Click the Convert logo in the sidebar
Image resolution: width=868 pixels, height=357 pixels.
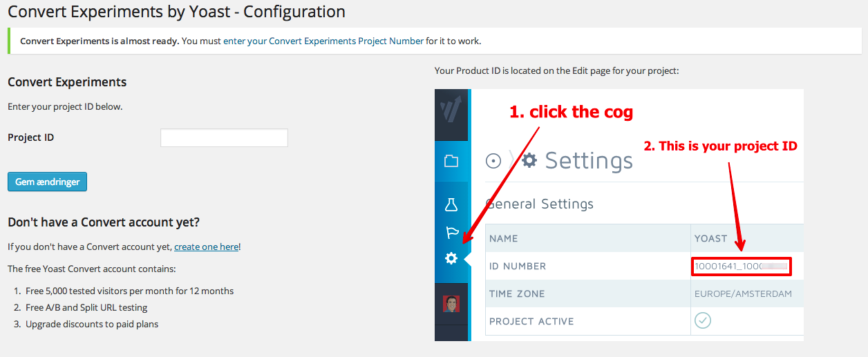pyautogui.click(x=451, y=110)
